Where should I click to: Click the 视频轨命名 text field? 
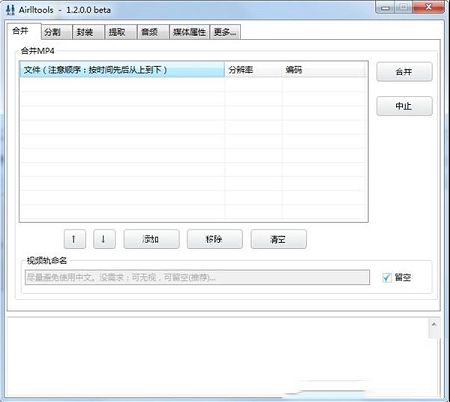click(x=197, y=277)
